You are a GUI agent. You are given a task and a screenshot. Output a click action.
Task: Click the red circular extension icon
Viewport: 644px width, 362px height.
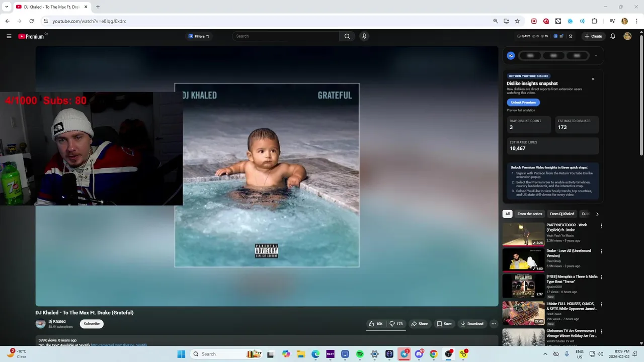pyautogui.click(x=546, y=21)
